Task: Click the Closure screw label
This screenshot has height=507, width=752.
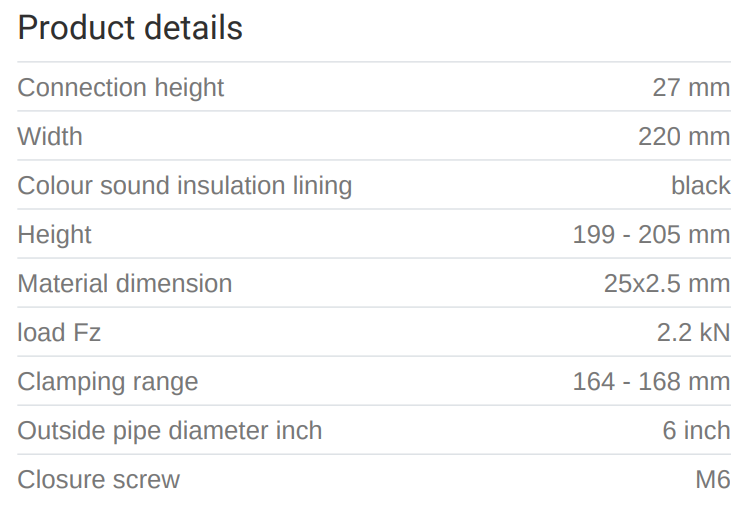Action: (99, 480)
